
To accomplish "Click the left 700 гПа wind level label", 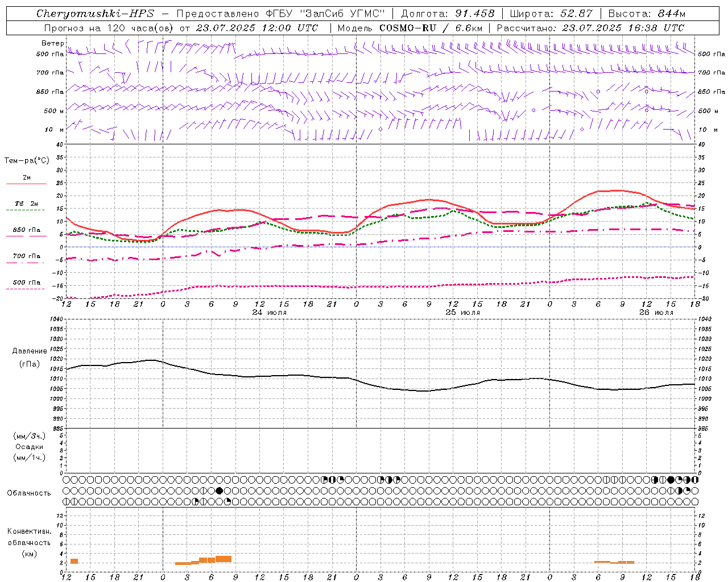I will [50, 73].
